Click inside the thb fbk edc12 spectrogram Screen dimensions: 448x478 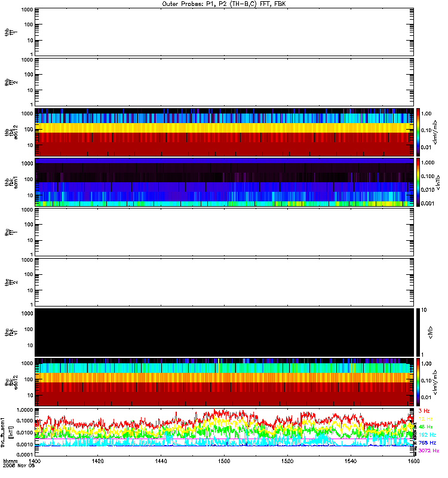224,132
